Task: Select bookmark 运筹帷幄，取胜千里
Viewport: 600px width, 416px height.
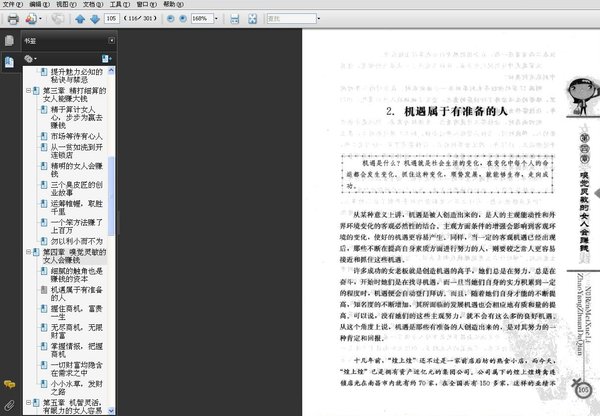Action: (x=77, y=207)
